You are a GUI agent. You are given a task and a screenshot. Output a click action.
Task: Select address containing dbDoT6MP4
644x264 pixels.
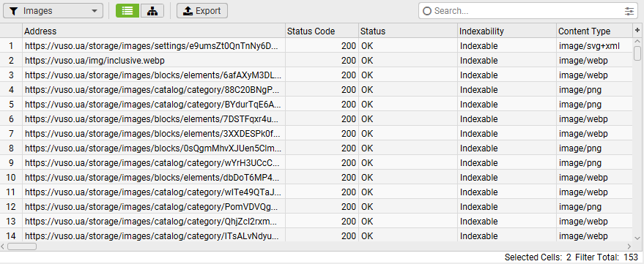(x=154, y=178)
